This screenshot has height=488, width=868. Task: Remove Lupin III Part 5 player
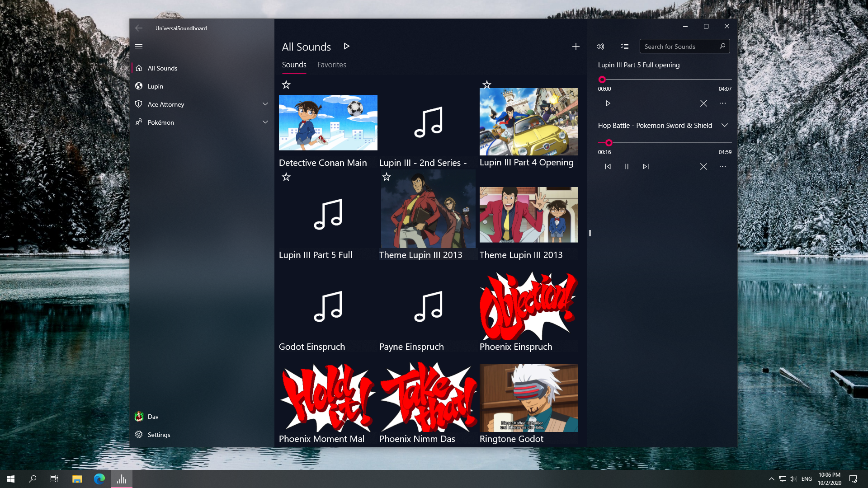tap(703, 103)
